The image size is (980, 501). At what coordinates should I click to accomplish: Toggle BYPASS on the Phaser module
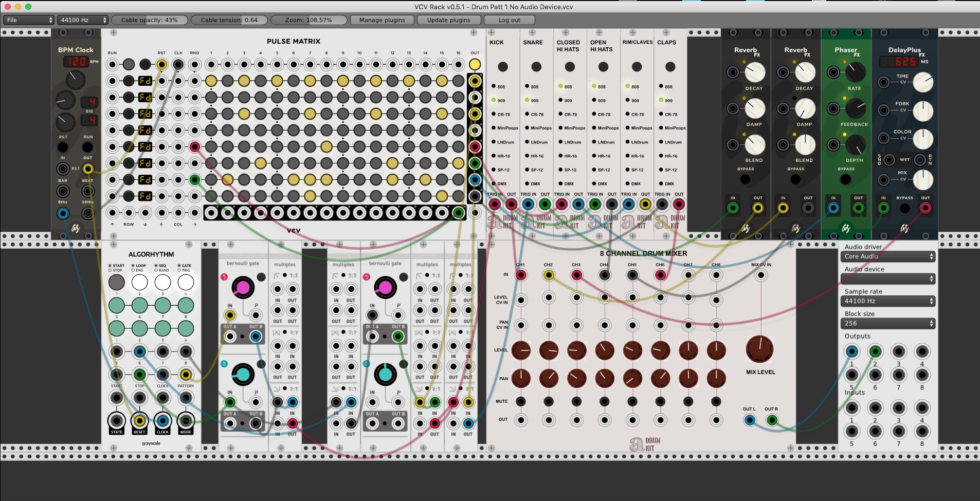(x=846, y=179)
